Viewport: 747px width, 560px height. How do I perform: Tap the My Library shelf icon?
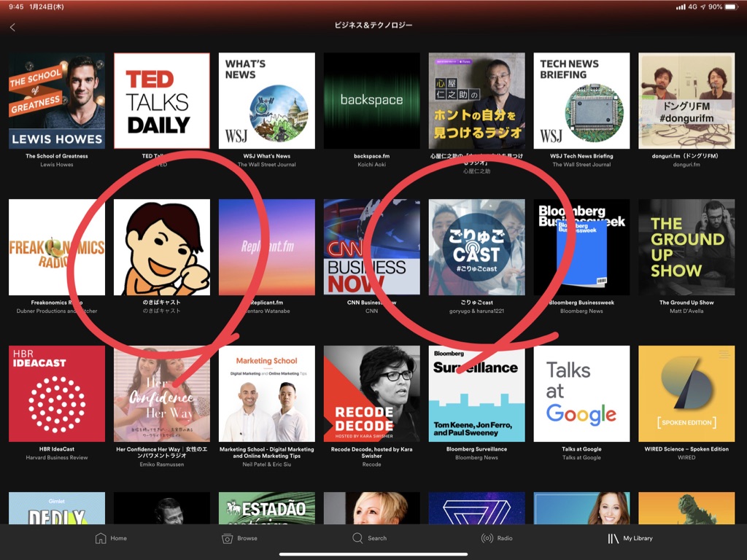[x=613, y=538]
